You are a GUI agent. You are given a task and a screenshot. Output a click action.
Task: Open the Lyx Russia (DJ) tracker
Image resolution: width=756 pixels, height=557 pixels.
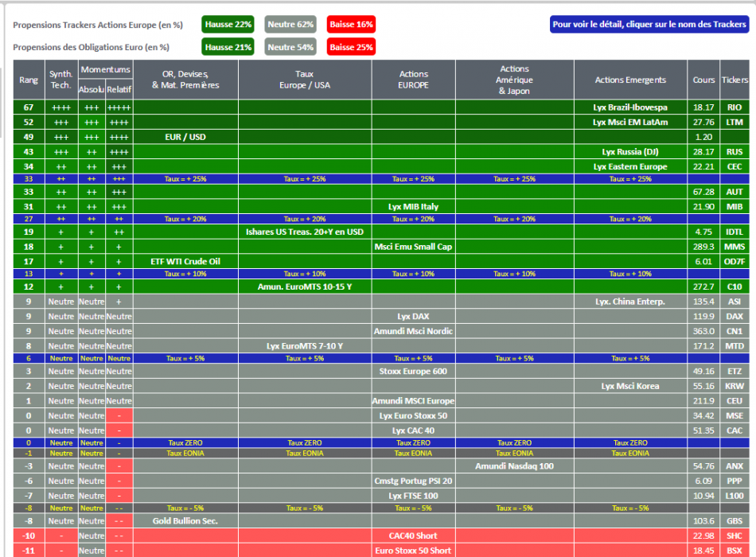click(x=629, y=152)
